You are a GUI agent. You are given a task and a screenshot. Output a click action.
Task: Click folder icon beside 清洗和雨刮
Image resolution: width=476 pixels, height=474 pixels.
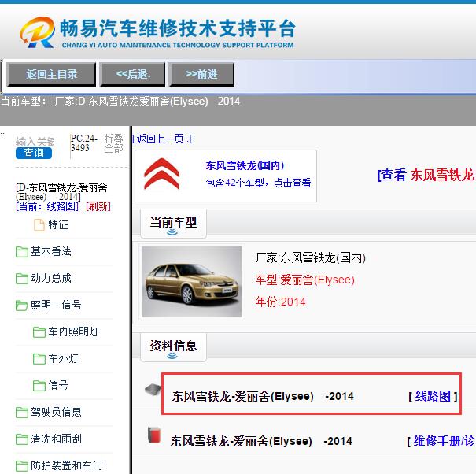[22, 439]
